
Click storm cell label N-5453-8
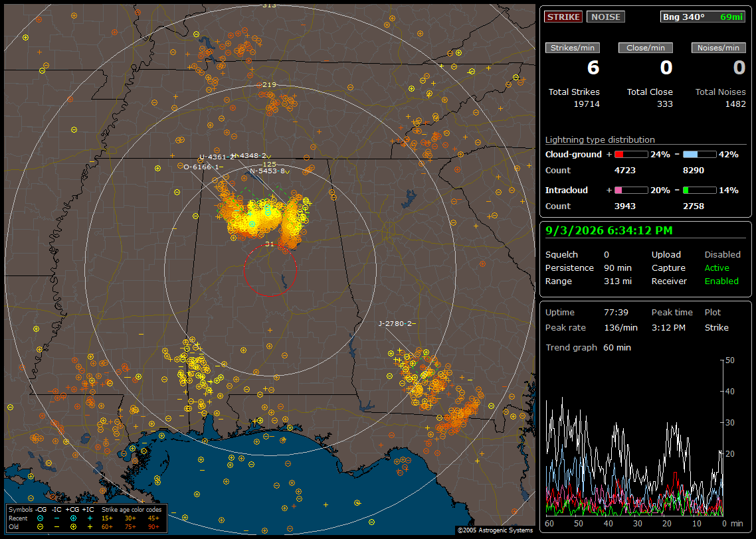point(268,171)
